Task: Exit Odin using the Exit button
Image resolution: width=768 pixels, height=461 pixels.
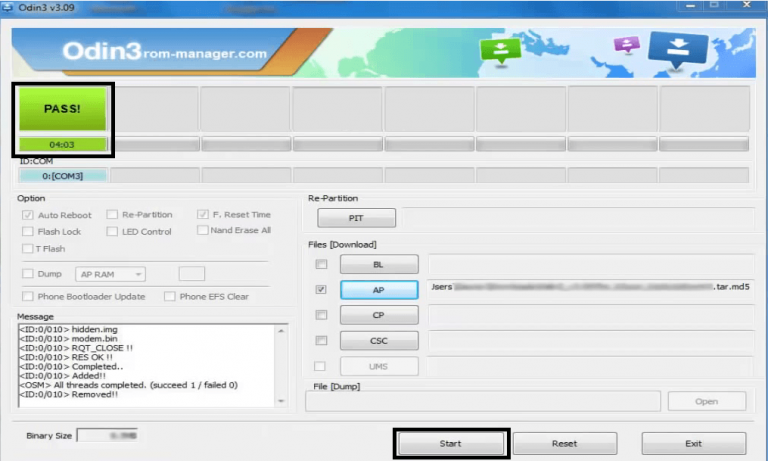Action: tap(693, 443)
